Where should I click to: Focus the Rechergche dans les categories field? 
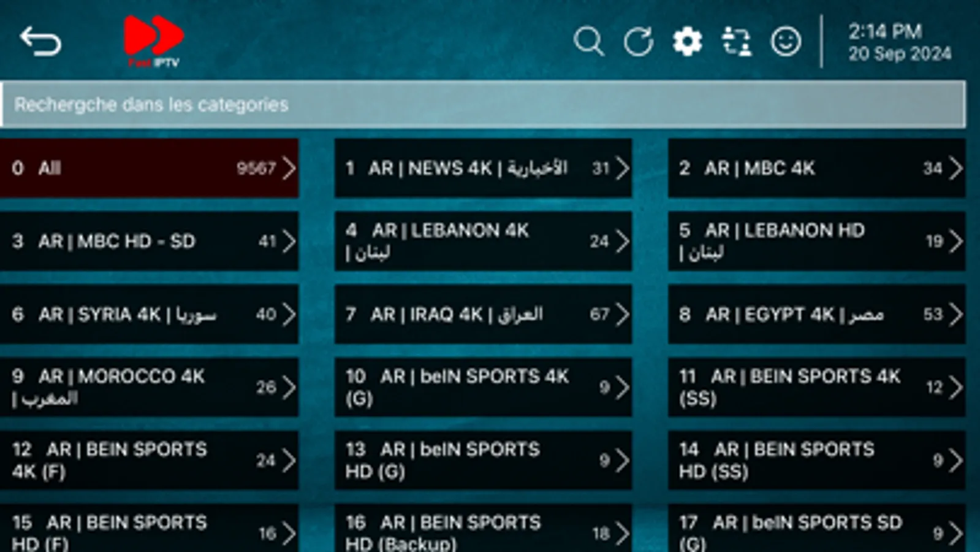(484, 104)
